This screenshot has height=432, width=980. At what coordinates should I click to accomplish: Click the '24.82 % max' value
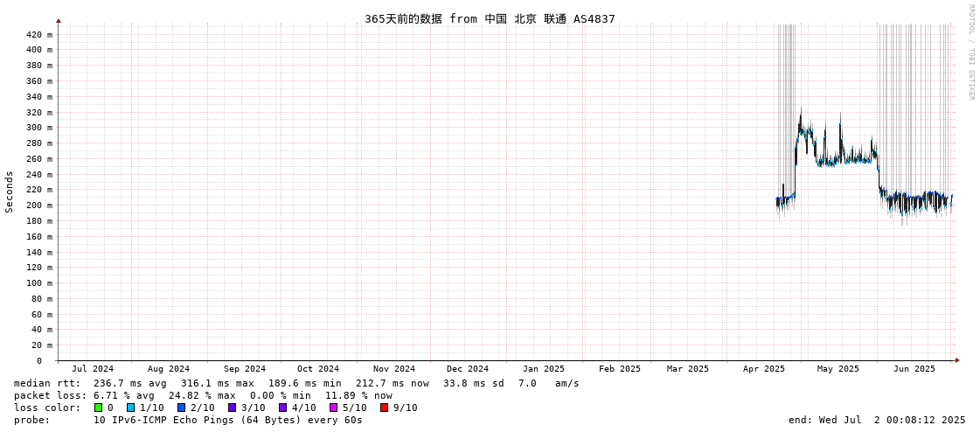click(x=203, y=396)
